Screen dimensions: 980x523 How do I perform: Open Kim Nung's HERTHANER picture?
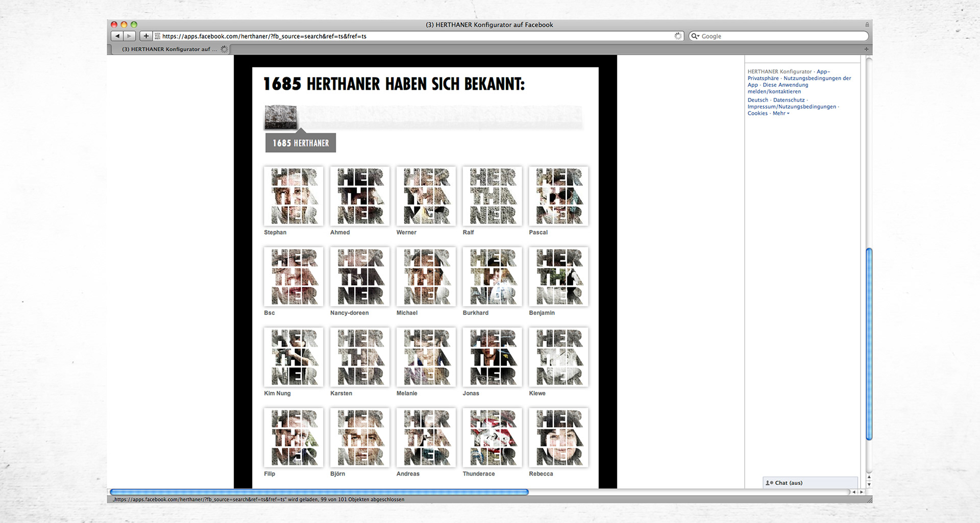[293, 357]
